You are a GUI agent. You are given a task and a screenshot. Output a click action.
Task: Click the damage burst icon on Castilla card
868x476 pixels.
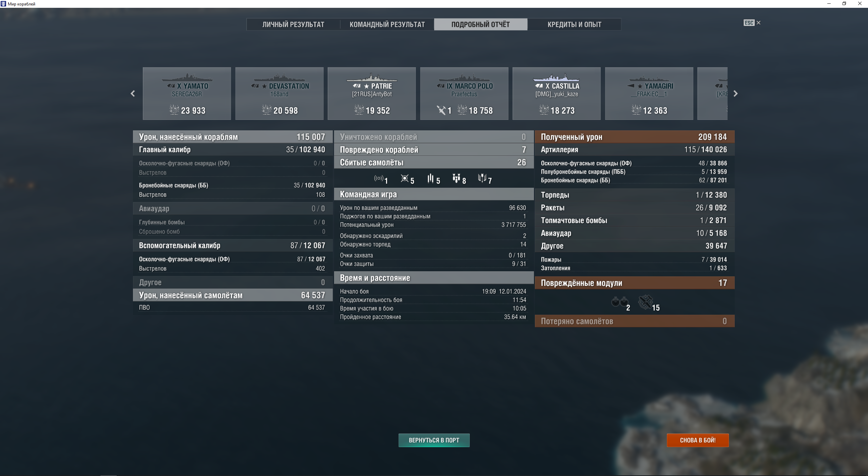[x=544, y=110]
